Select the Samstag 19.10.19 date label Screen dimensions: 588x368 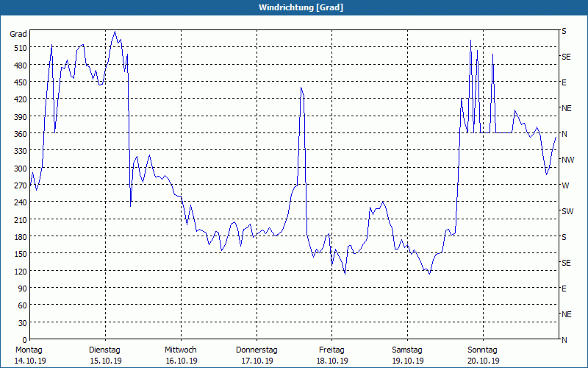[407, 355]
